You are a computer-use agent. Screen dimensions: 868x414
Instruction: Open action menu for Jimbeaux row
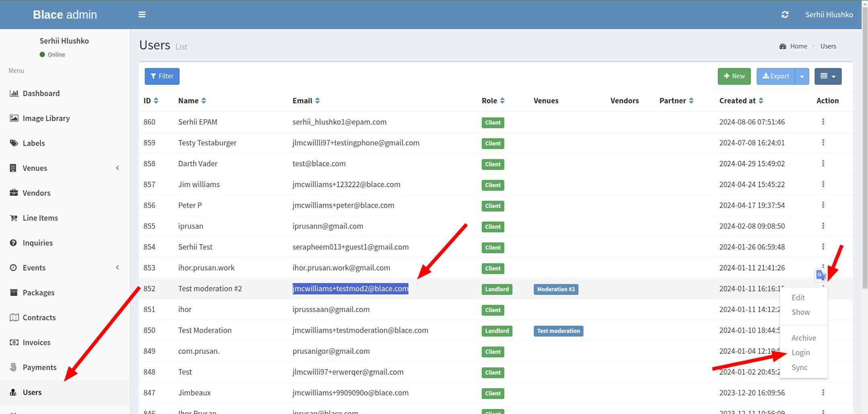pyautogui.click(x=823, y=392)
